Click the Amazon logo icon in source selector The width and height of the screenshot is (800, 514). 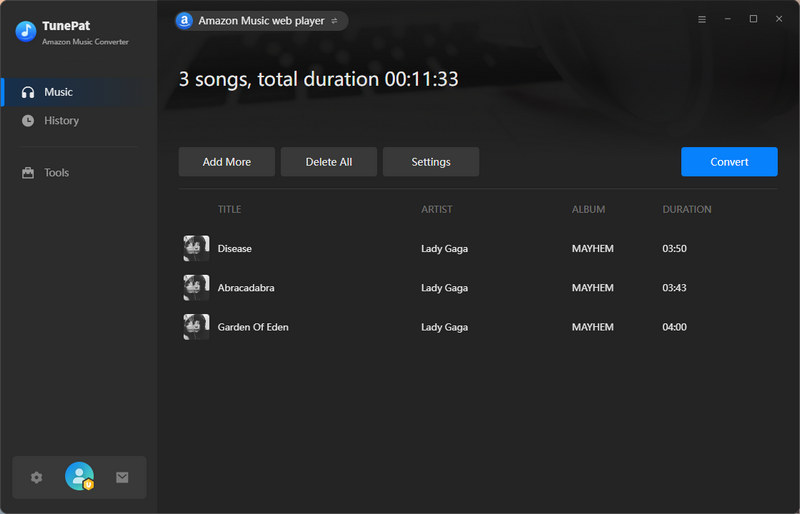(184, 21)
